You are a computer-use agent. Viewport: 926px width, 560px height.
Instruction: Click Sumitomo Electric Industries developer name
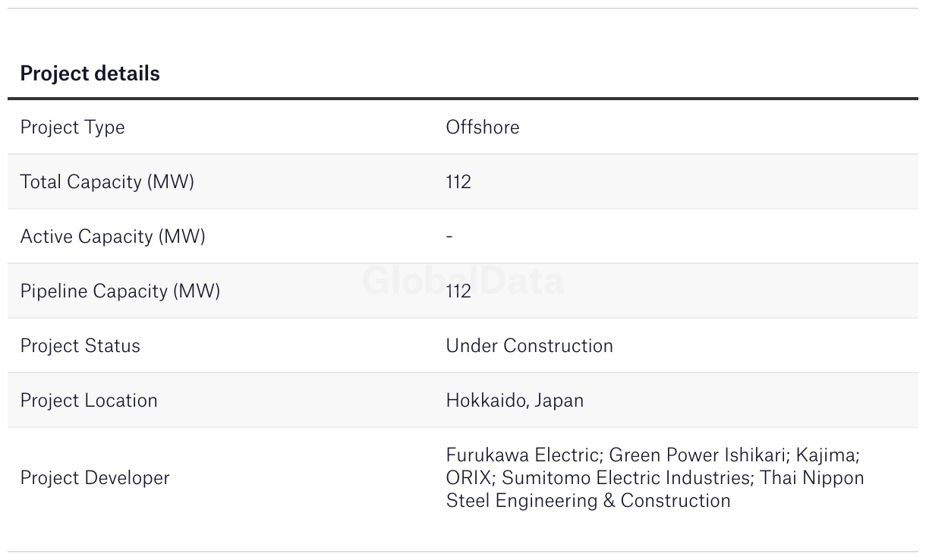628,478
